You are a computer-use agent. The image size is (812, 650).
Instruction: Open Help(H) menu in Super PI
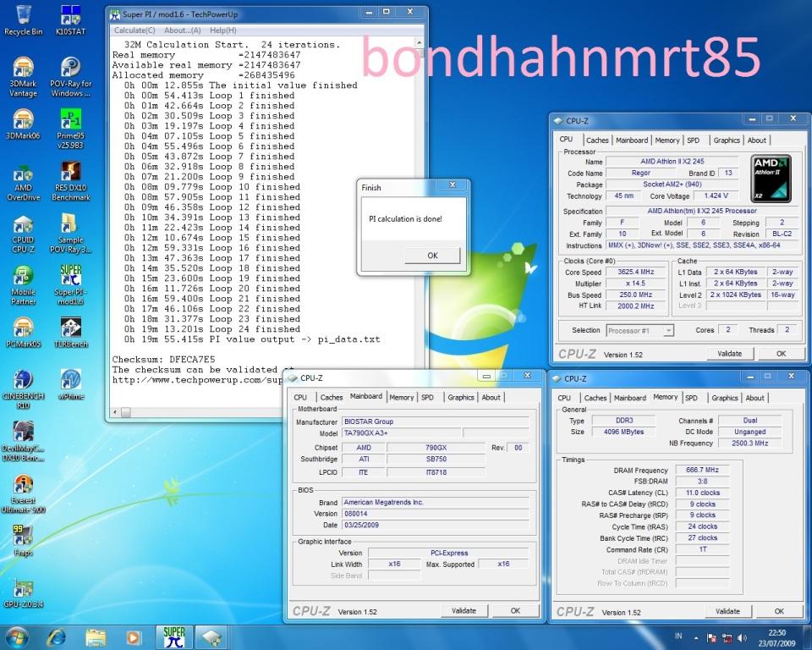tap(223, 30)
